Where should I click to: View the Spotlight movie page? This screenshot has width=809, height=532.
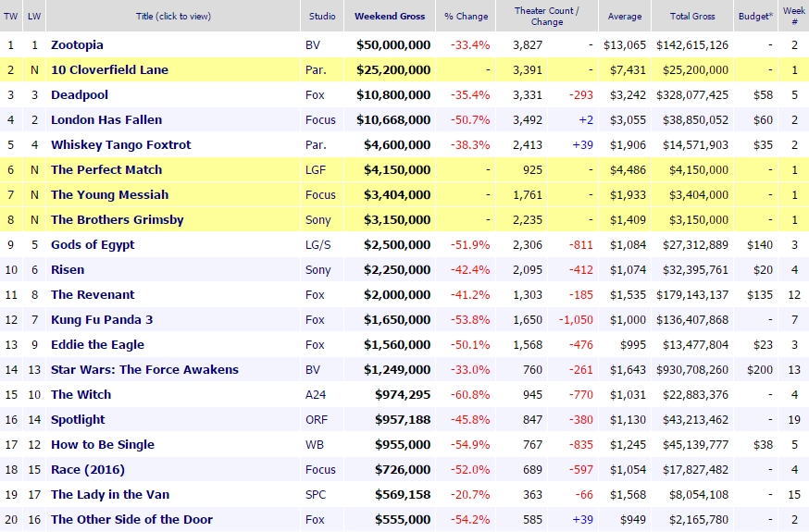pyautogui.click(x=78, y=420)
